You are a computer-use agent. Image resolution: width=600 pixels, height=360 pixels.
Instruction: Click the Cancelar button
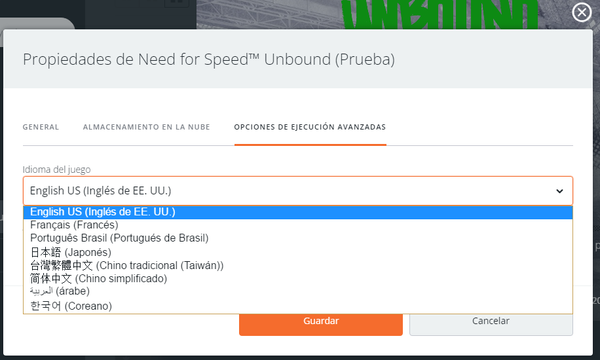[x=491, y=324]
